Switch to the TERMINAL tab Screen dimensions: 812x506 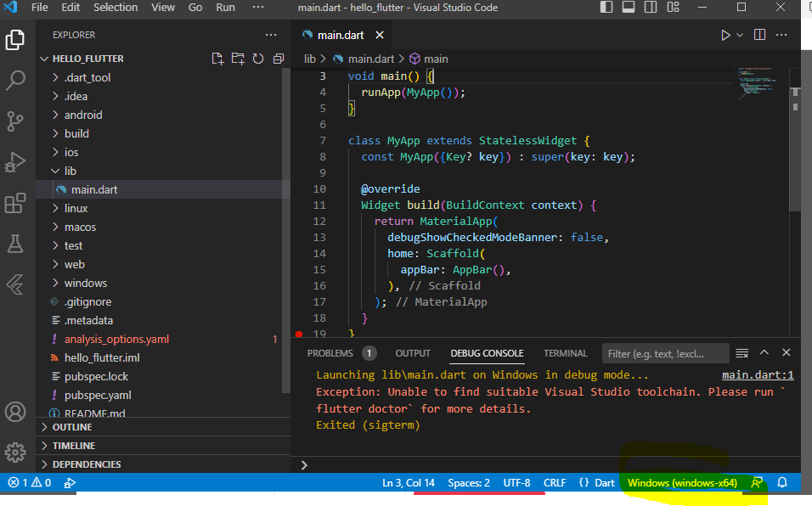coord(566,353)
